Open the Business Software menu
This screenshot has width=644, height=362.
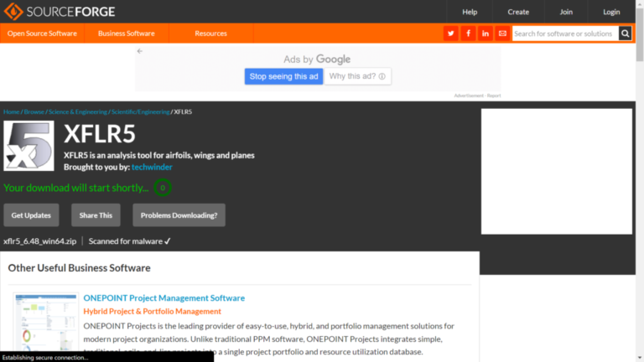126,34
